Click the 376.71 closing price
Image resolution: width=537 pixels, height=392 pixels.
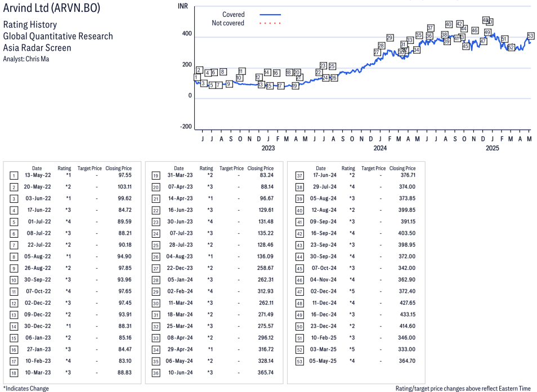pyautogui.click(x=408, y=175)
